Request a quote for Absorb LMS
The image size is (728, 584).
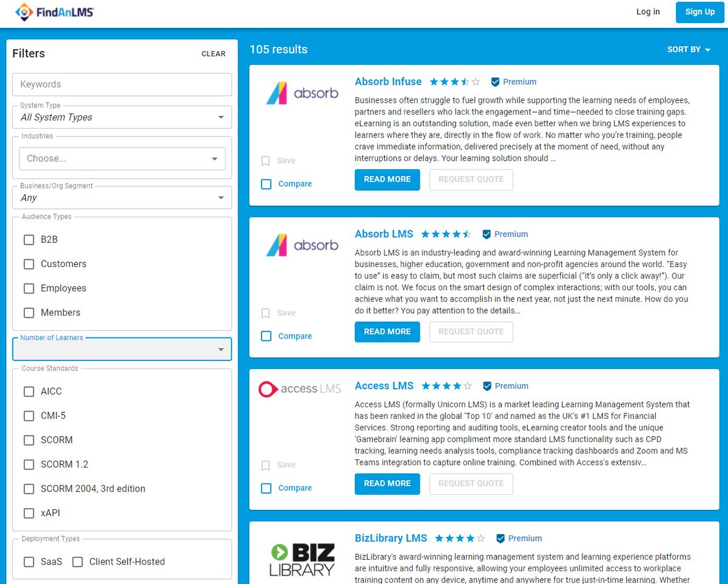tap(471, 332)
